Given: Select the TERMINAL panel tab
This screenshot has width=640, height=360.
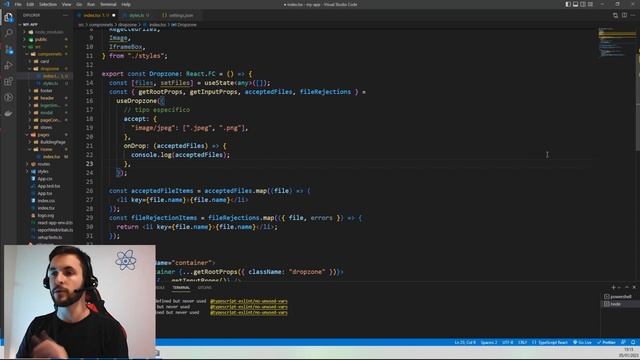Looking at the screenshot, I should [181, 288].
